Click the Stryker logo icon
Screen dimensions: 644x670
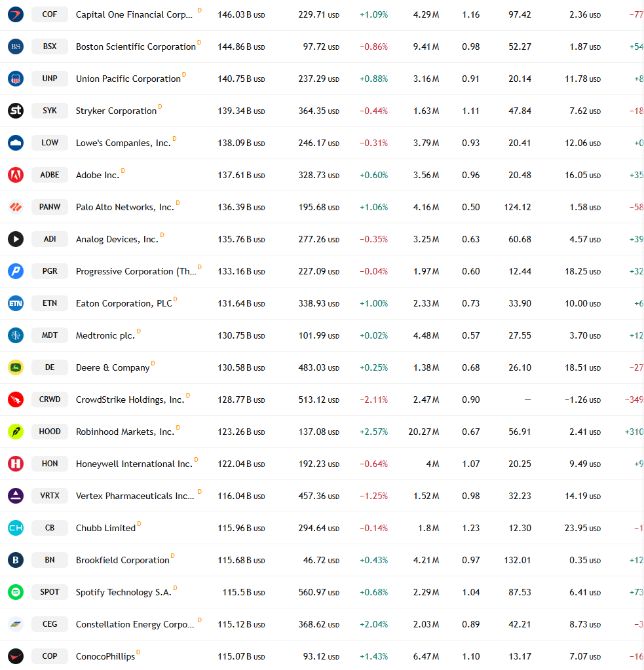tap(16, 111)
